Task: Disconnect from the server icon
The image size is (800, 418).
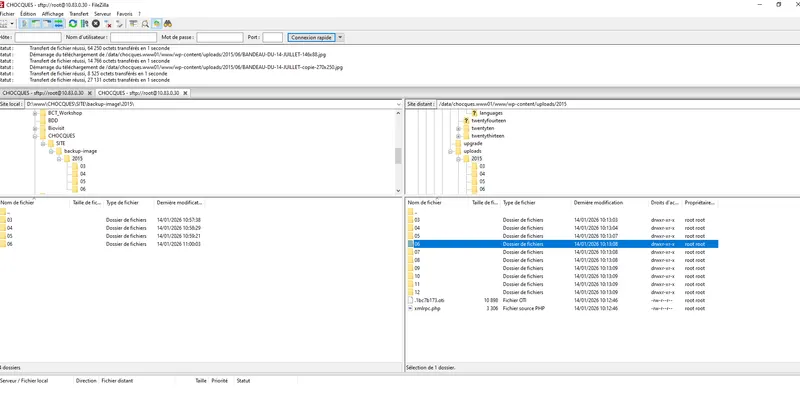Action: tap(108, 24)
